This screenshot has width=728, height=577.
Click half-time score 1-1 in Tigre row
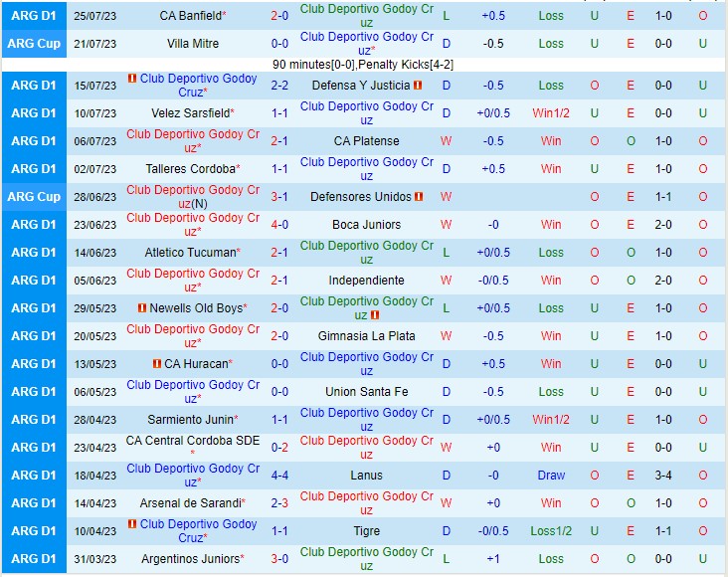click(663, 531)
